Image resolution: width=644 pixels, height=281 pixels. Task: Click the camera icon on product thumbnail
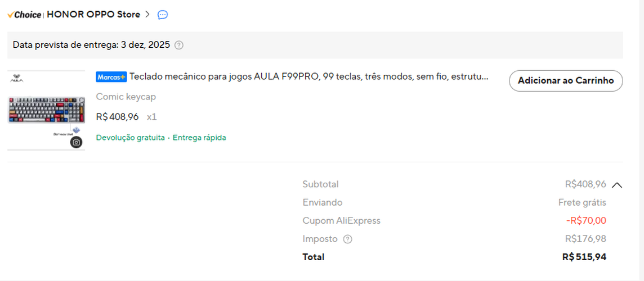point(76,142)
